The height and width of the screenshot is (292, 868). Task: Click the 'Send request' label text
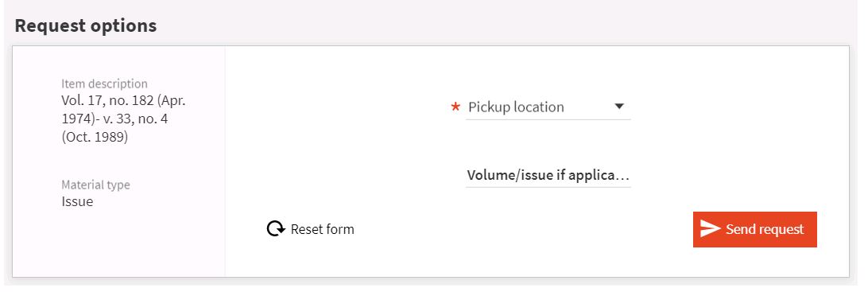[765, 229]
